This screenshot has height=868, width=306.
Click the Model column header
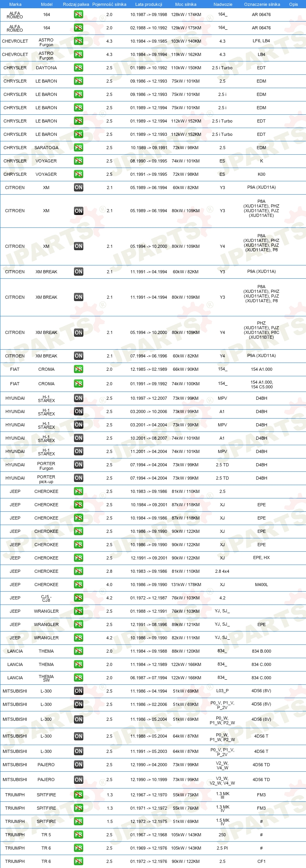47,4
